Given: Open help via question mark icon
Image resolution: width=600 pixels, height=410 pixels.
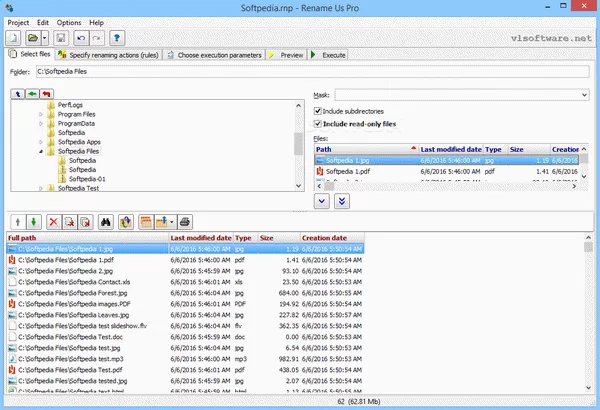Looking at the screenshot, I should point(116,37).
